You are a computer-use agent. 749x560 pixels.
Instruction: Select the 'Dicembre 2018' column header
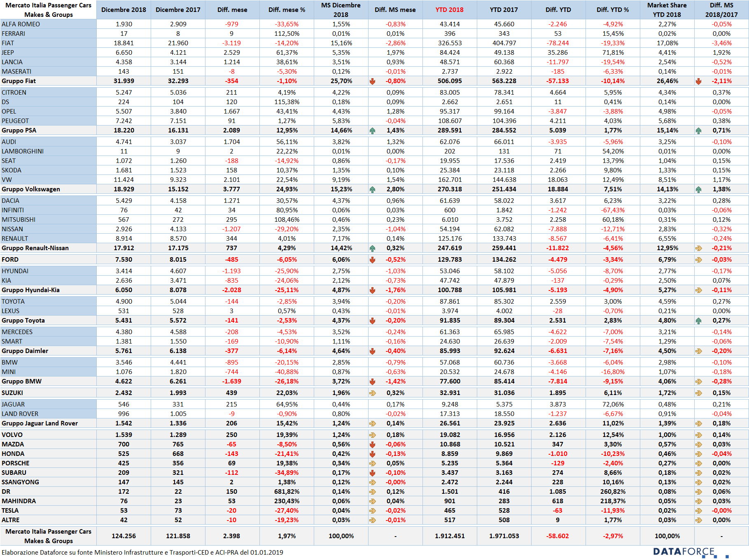[124, 10]
